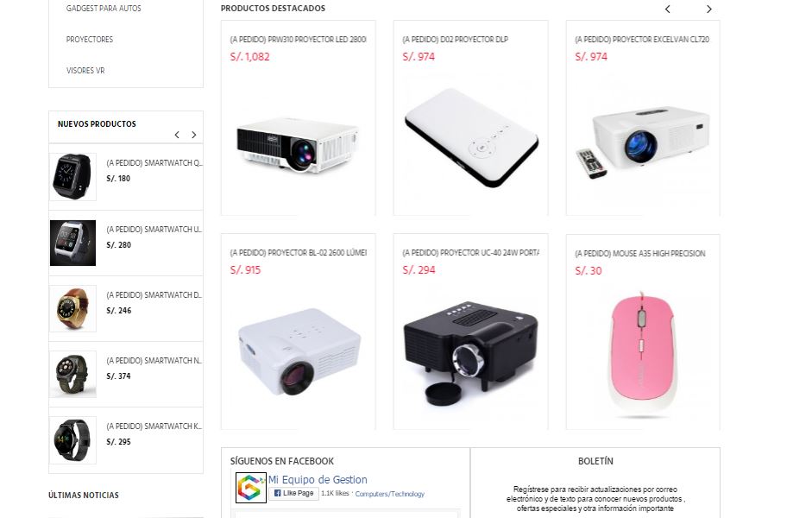Open Gadgest Para Autos category
The width and height of the screenshot is (812, 518).
pos(104,9)
